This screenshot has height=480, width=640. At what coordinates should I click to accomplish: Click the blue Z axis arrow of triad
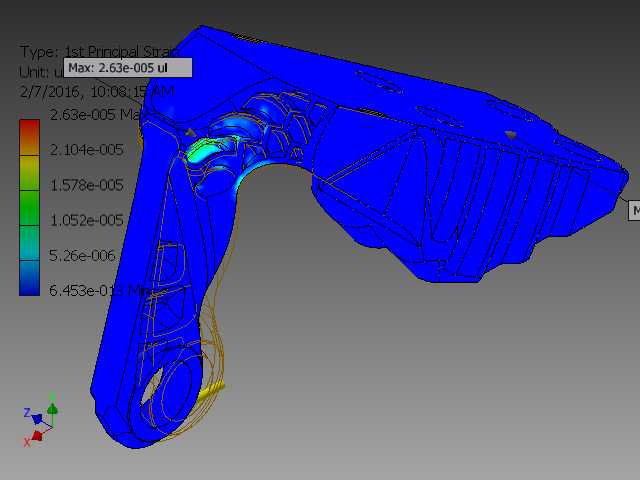point(36,418)
